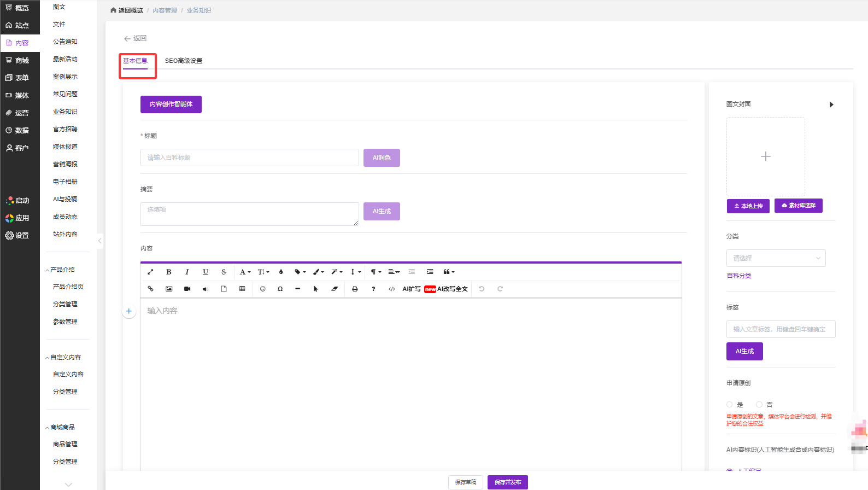Insert a horizontal line
The height and width of the screenshot is (490, 868).
coord(298,289)
